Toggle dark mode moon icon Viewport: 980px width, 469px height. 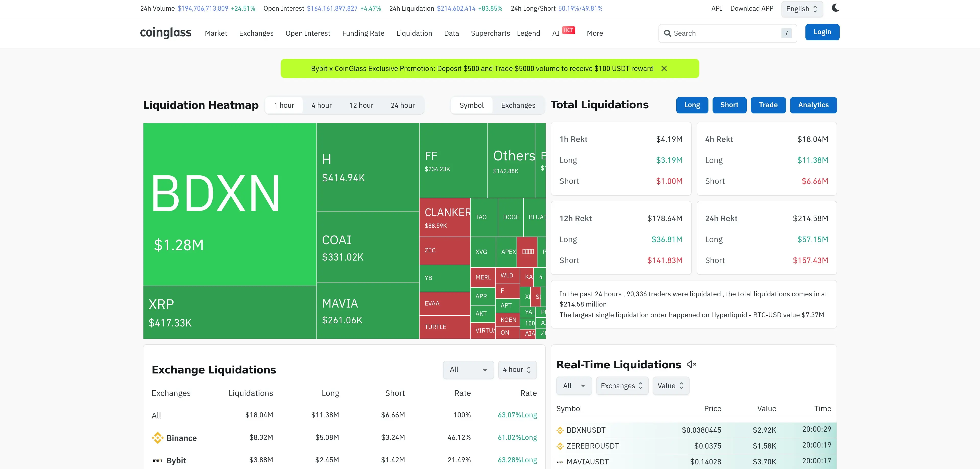point(835,8)
